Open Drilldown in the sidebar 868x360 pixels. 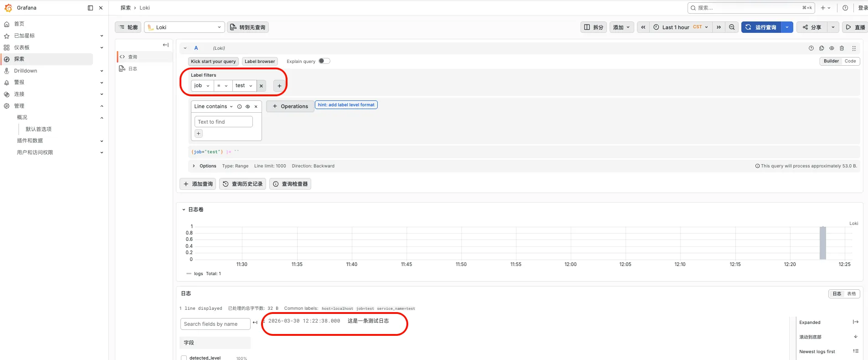point(26,71)
